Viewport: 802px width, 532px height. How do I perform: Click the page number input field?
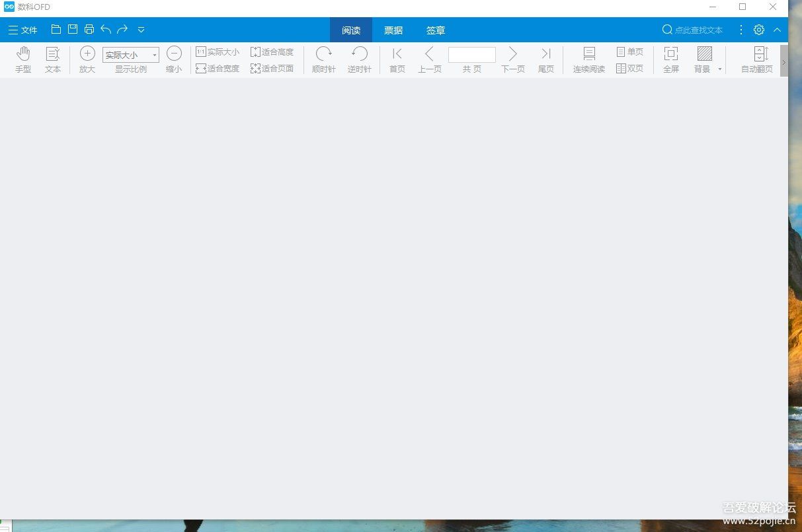[472, 55]
